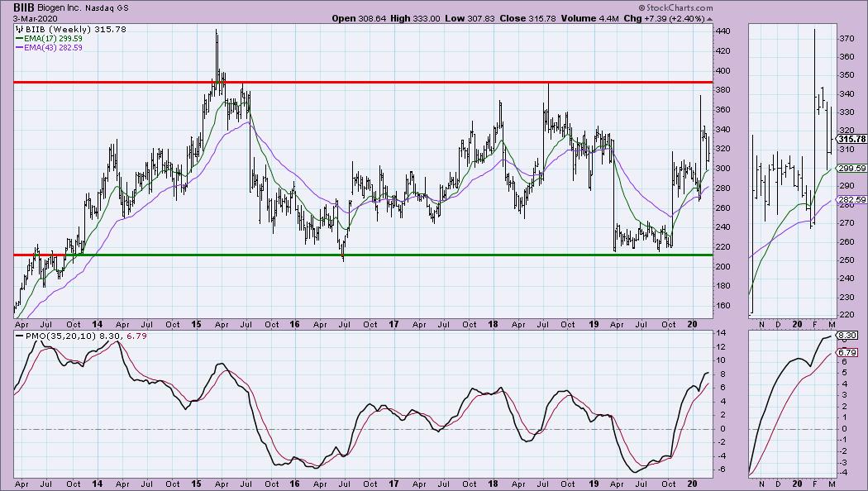
Task: Click the 282.59 EMA tag on the right axis
Action: click(x=853, y=200)
